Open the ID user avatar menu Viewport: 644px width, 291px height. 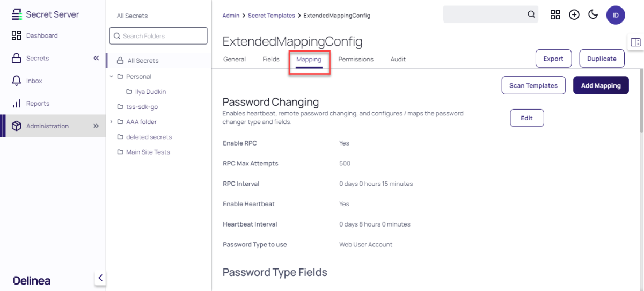coord(616,15)
